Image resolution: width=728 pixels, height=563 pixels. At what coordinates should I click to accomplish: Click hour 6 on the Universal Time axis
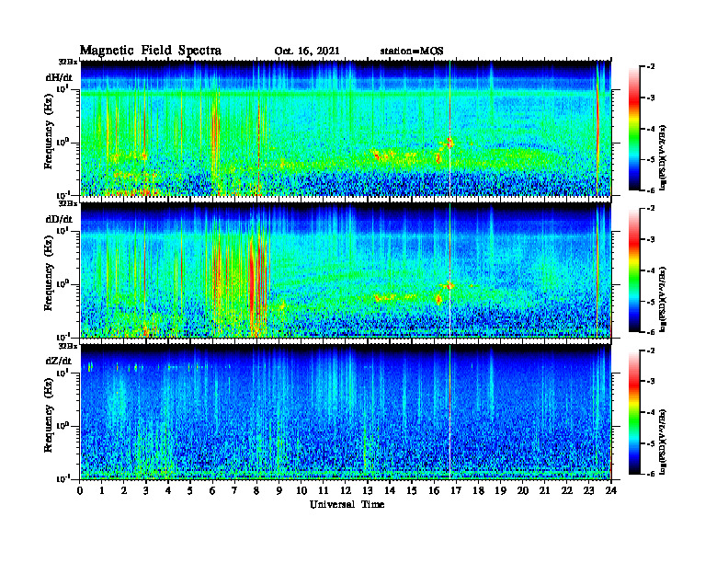[x=212, y=490]
